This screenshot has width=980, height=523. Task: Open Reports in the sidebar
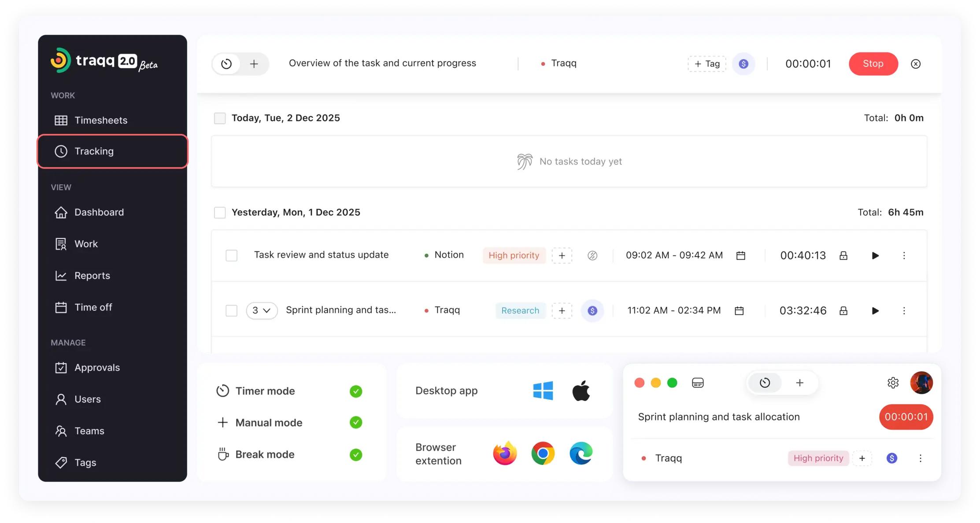pos(82,276)
